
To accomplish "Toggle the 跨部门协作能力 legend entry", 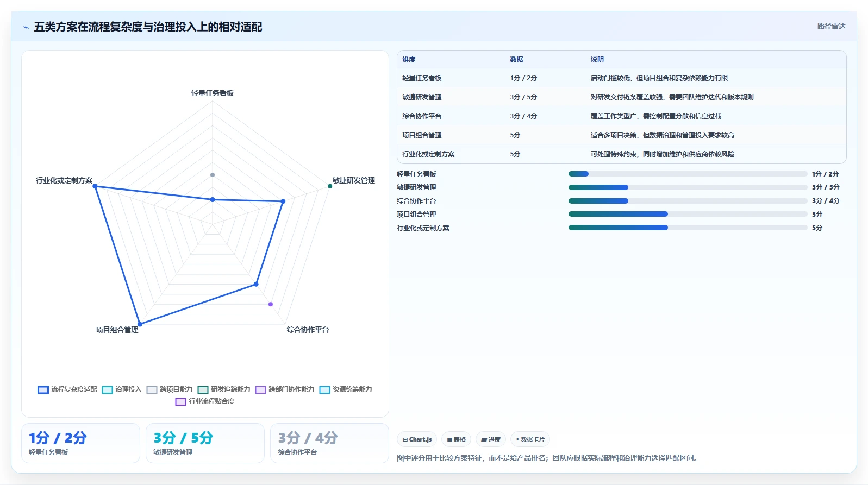I will pos(285,389).
